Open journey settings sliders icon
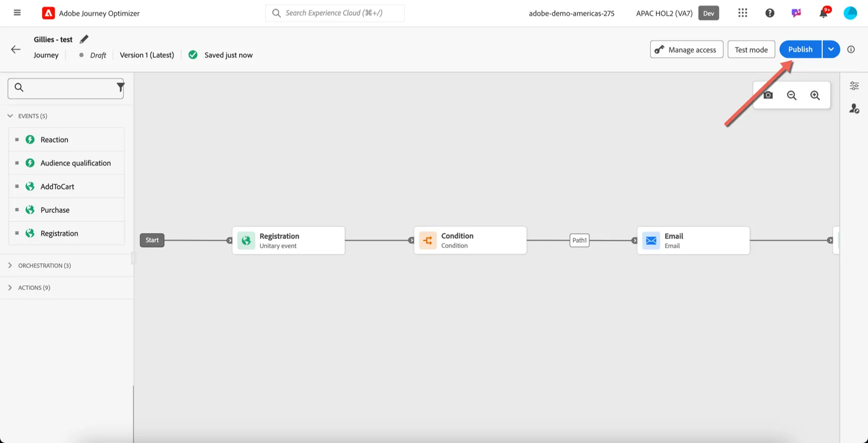 (854, 85)
